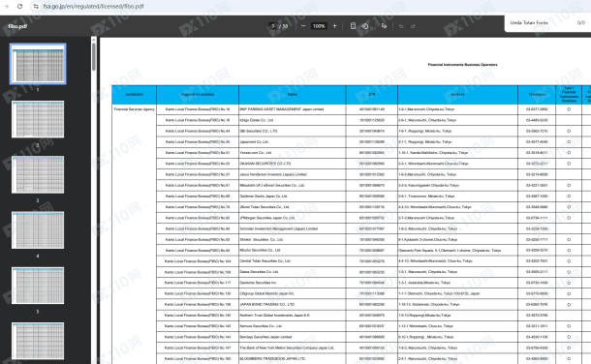591x364 pixels.
Task: Click the telephone in the BNP PARIBAS row
Action: [x=537, y=109]
